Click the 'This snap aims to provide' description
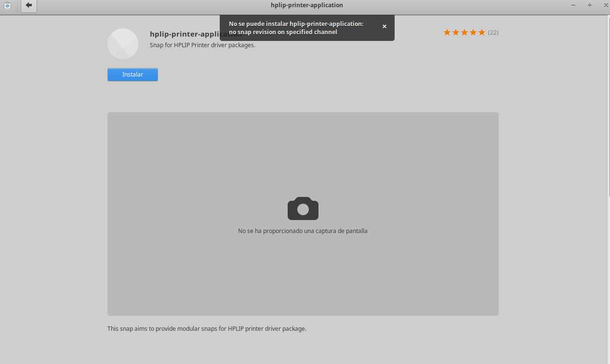 tap(207, 329)
